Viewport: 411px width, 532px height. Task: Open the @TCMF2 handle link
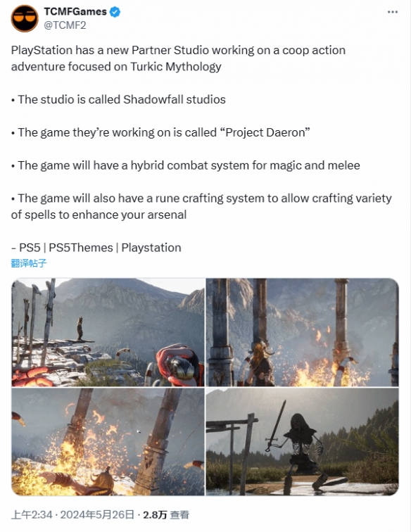(65, 25)
